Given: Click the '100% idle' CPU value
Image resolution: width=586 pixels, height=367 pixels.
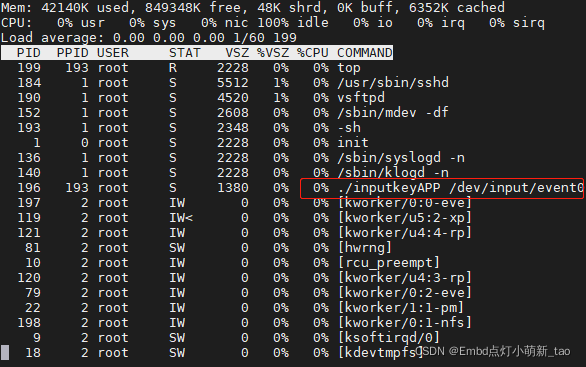Looking at the screenshot, I should pos(293,23).
